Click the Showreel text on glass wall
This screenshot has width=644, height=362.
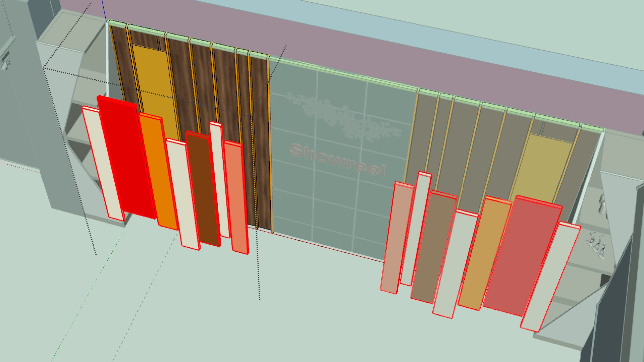point(337,159)
